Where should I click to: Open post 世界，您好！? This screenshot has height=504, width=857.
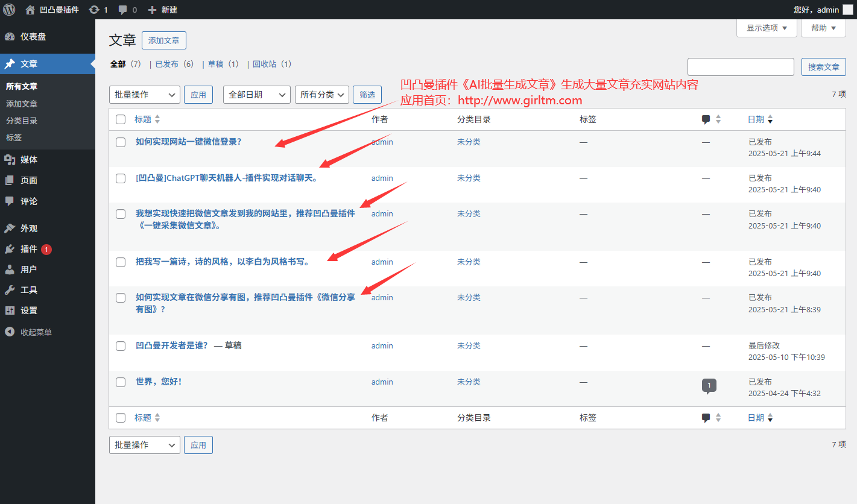[159, 382]
